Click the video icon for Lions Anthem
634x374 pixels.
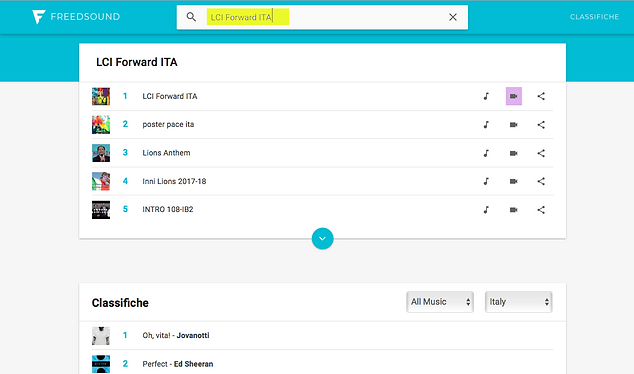pos(514,153)
